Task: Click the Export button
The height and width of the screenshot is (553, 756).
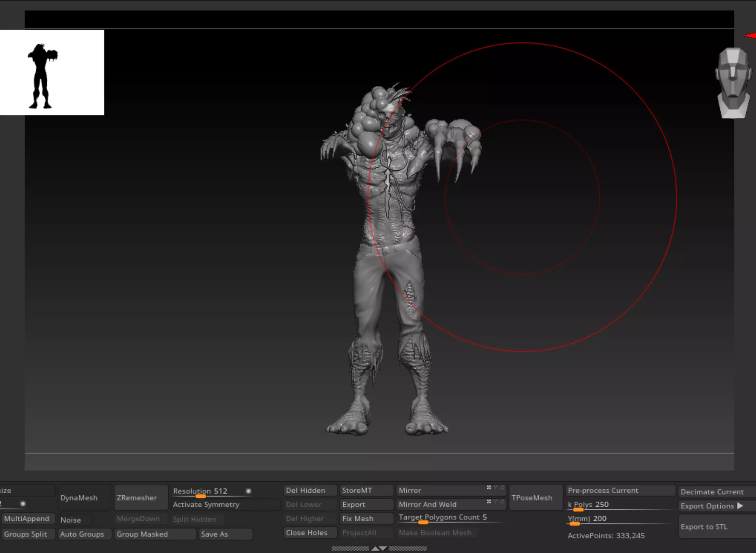Action: pos(367,504)
